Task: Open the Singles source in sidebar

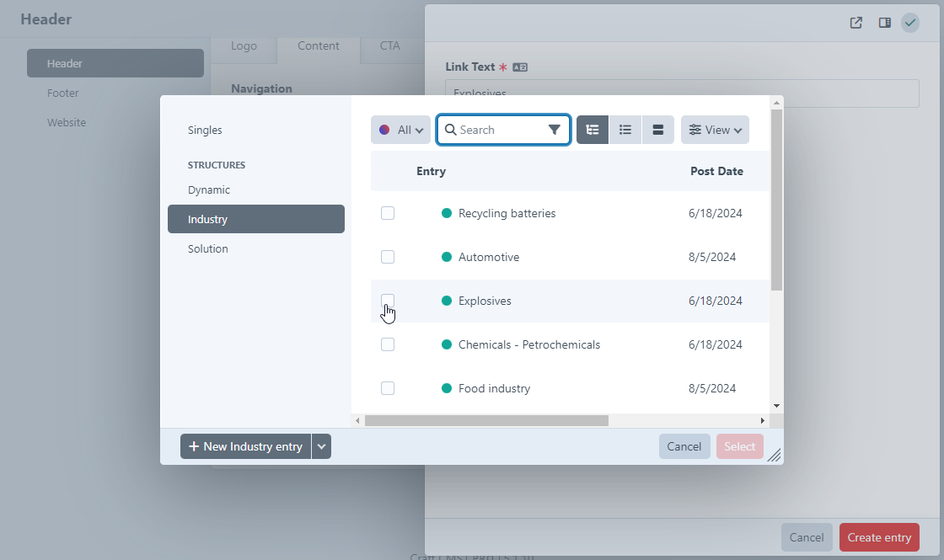Action: point(205,131)
